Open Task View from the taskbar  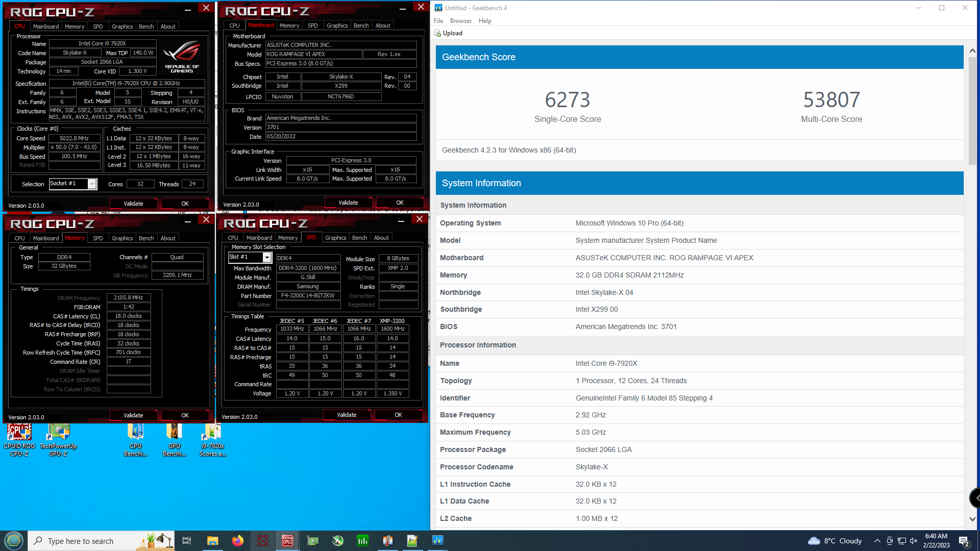[187, 541]
